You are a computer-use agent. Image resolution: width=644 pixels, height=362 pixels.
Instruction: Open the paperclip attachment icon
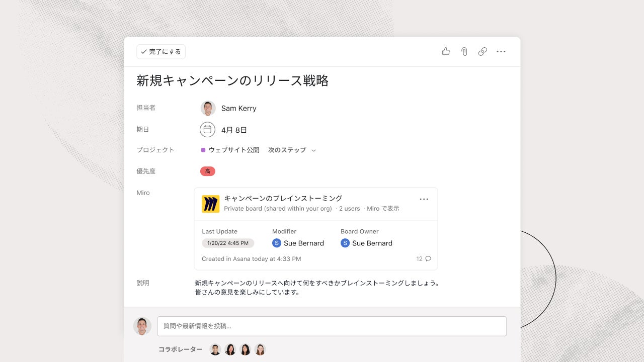pyautogui.click(x=464, y=51)
